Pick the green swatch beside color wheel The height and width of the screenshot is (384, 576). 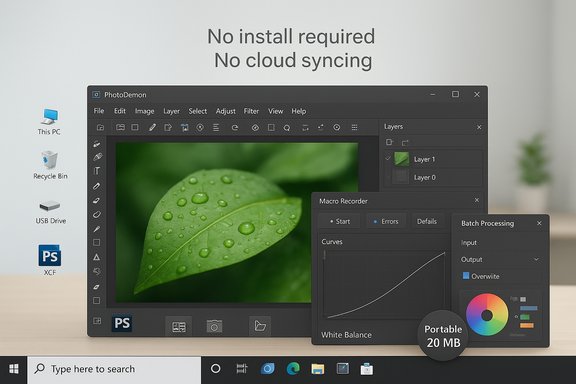pyautogui.click(x=525, y=317)
